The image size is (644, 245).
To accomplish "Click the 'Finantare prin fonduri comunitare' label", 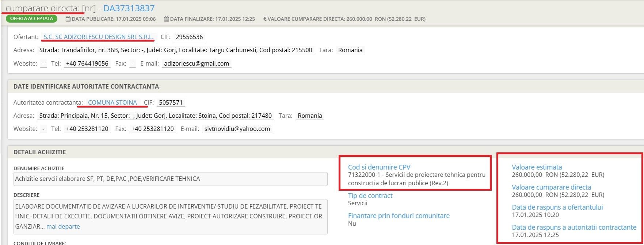I will (x=399, y=215).
